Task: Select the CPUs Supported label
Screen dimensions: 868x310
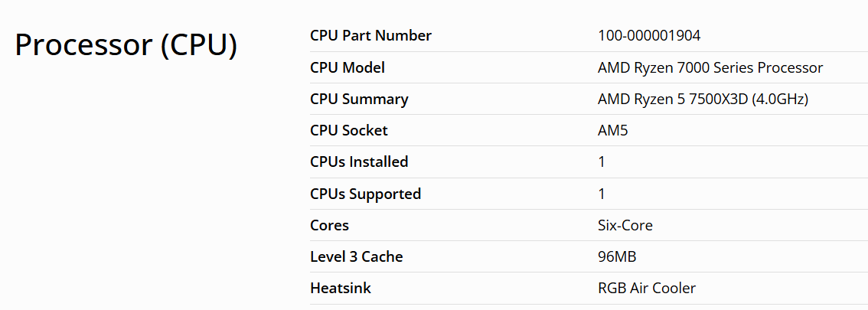Action: click(365, 194)
